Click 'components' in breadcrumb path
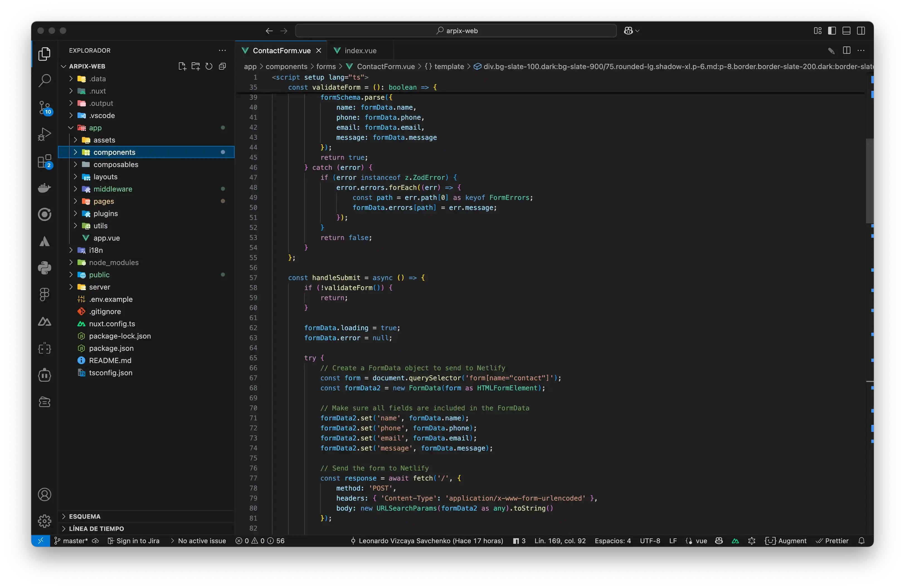The width and height of the screenshot is (905, 588). click(x=286, y=67)
